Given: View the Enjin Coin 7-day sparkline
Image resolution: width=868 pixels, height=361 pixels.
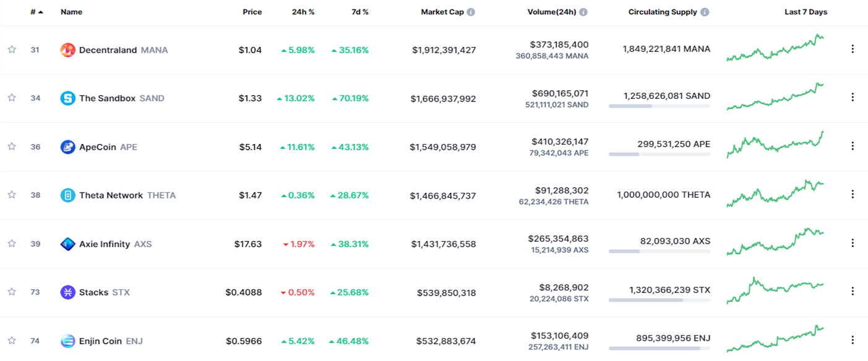Looking at the screenshot, I should (775, 339).
